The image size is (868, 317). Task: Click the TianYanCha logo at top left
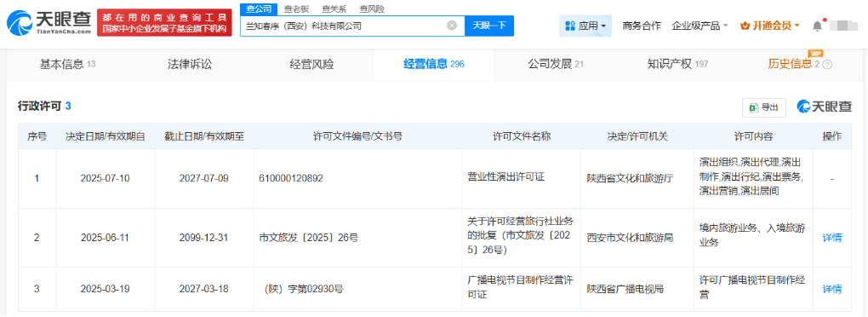pos(49,23)
